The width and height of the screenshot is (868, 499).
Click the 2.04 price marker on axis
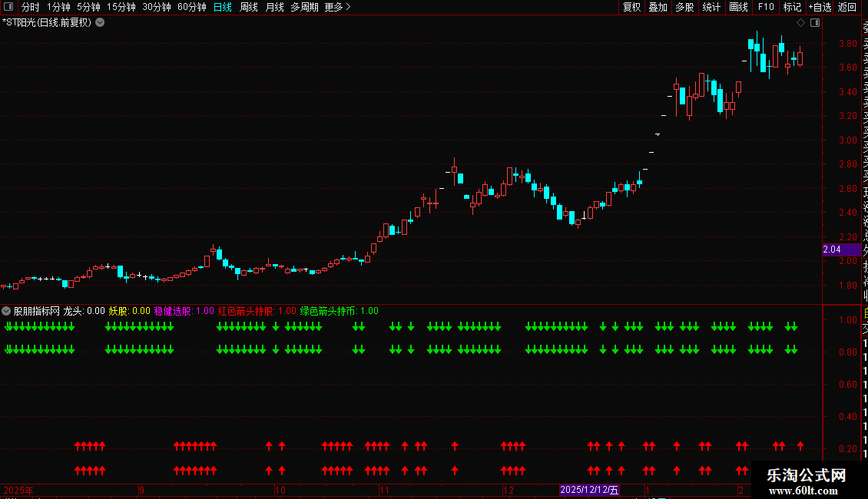click(841, 249)
